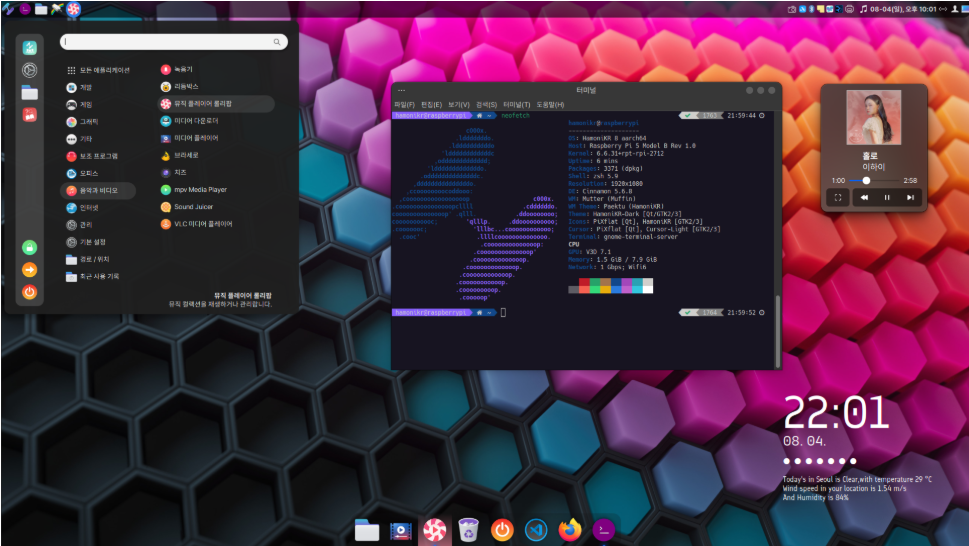The height and width of the screenshot is (546, 969).
Task: Click the song progress slider in music widget
Action: pos(875,180)
